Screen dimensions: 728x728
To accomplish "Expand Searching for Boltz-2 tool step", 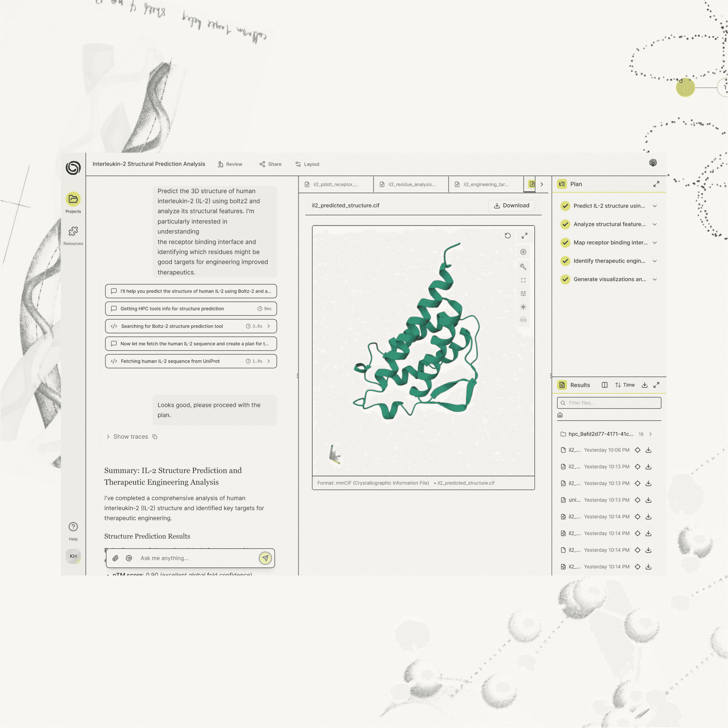I will (x=269, y=326).
